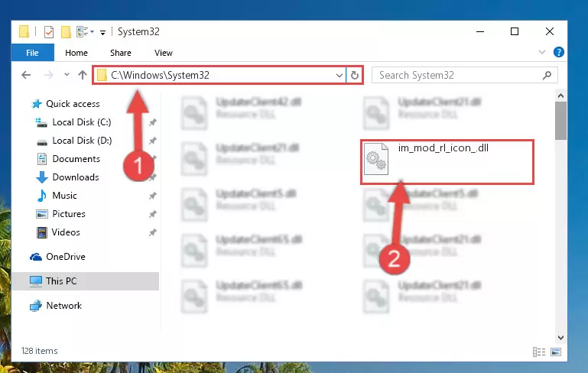588x373 pixels.
Task: Click the window folder icon in title bar
Action: [24, 32]
